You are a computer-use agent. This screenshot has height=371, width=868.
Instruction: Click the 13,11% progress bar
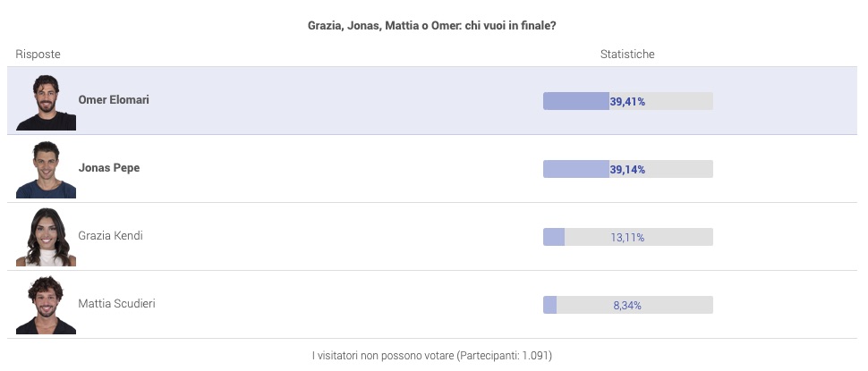628,237
